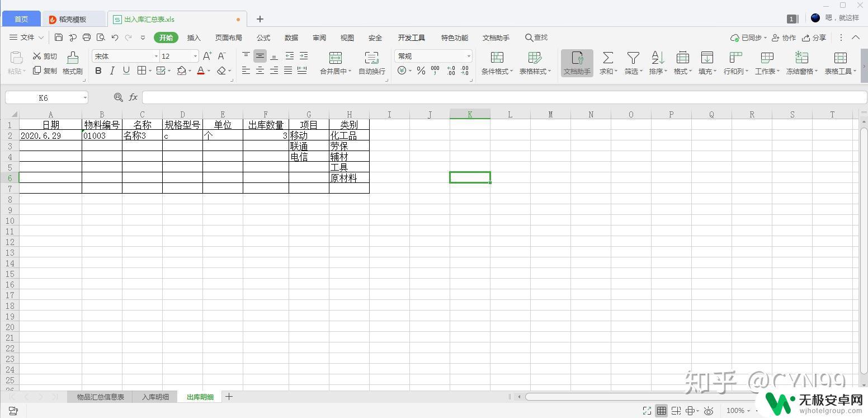Add a new document tab

(260, 19)
